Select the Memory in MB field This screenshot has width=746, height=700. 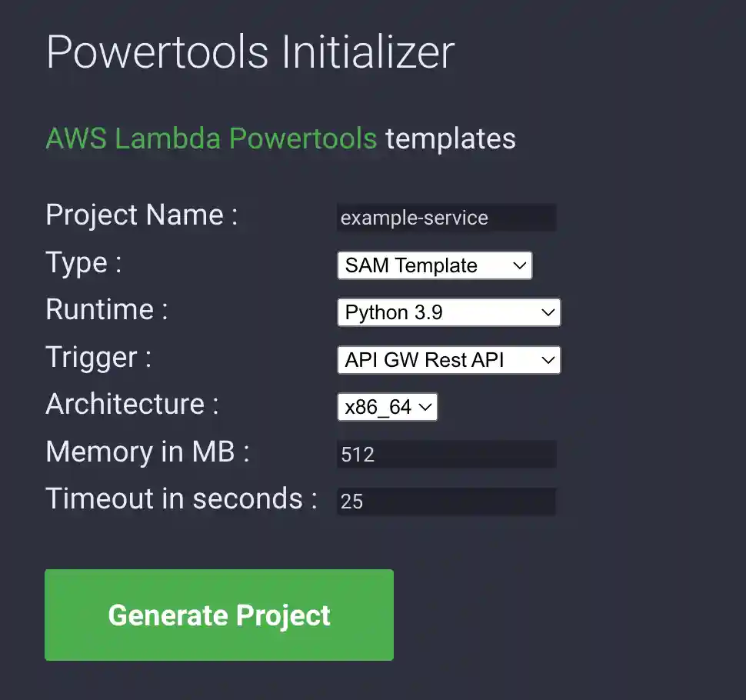tap(446, 454)
